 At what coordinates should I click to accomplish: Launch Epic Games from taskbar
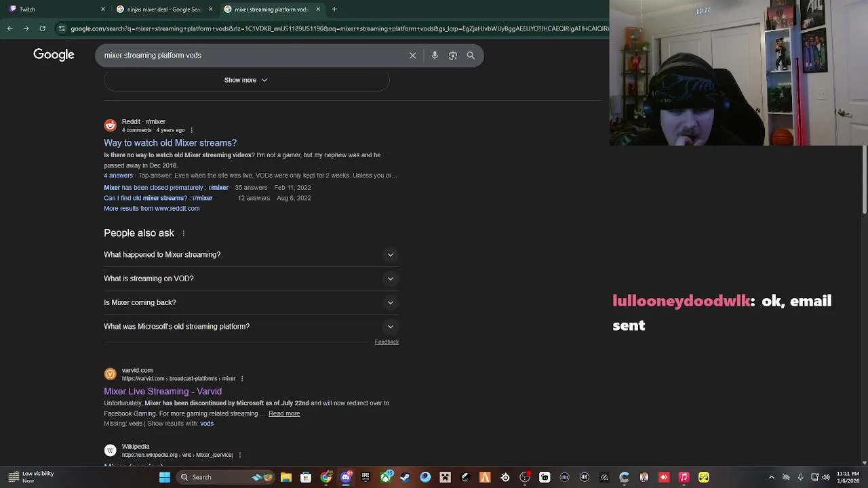tap(366, 477)
